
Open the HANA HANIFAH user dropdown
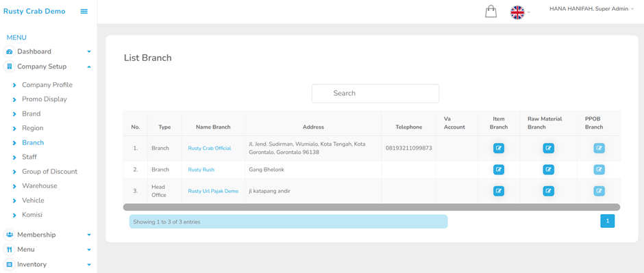pyautogui.click(x=592, y=9)
